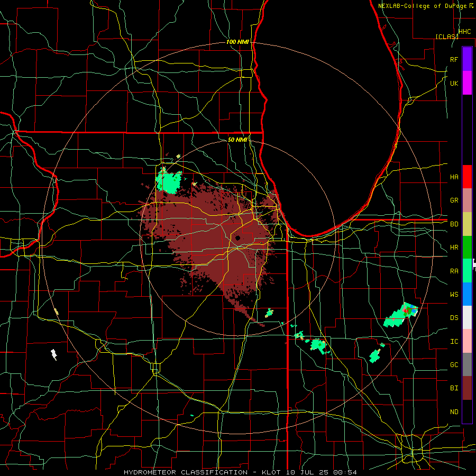
Task: Click the "BI" legend label
Action: (x=454, y=388)
